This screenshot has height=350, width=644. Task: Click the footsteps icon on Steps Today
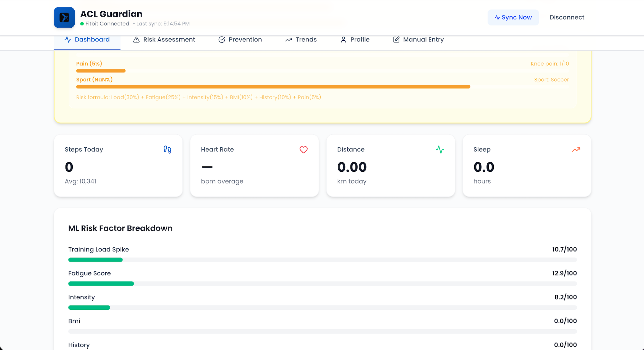pyautogui.click(x=167, y=150)
